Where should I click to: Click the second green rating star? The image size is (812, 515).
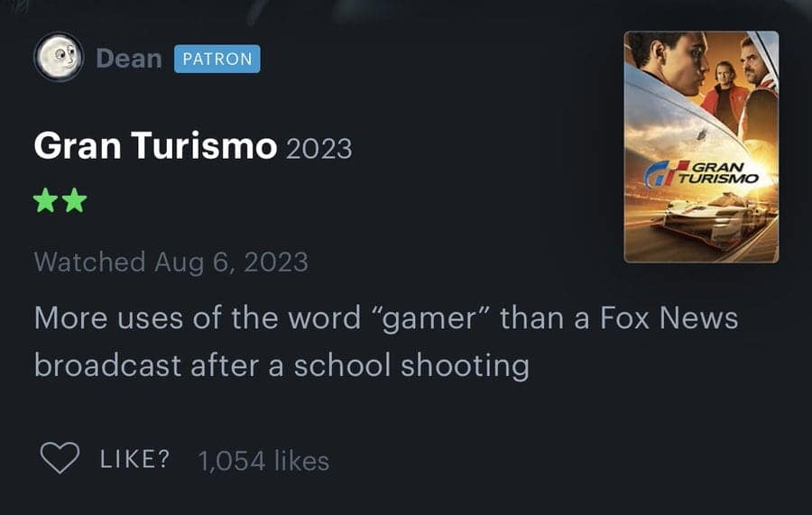[x=75, y=200]
